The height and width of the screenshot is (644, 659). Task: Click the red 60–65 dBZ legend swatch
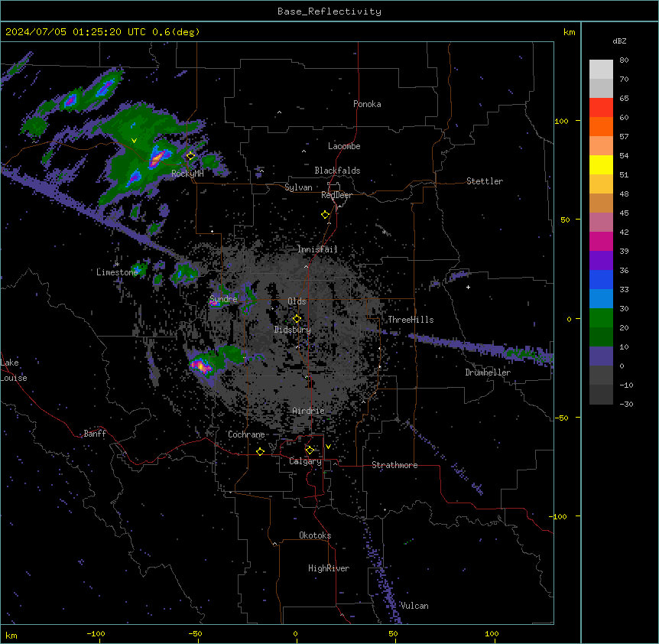pos(601,108)
